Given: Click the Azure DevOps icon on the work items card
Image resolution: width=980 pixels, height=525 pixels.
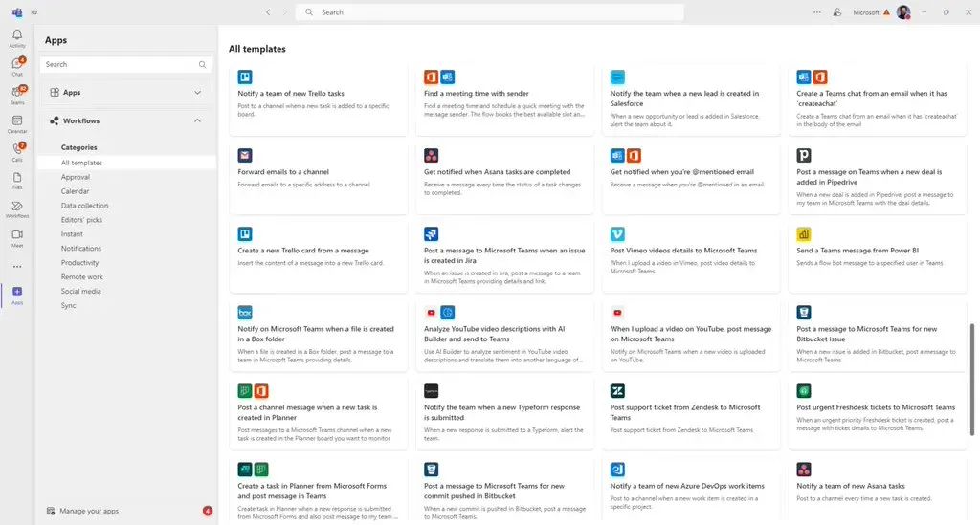Looking at the screenshot, I should 617,470.
